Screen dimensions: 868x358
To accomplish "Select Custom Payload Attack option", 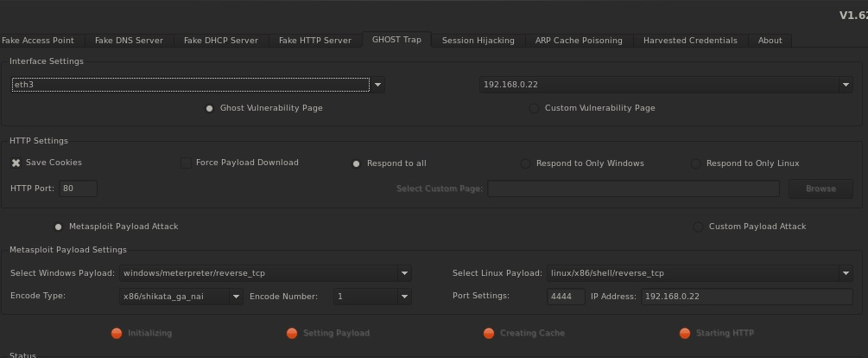I will coord(698,227).
